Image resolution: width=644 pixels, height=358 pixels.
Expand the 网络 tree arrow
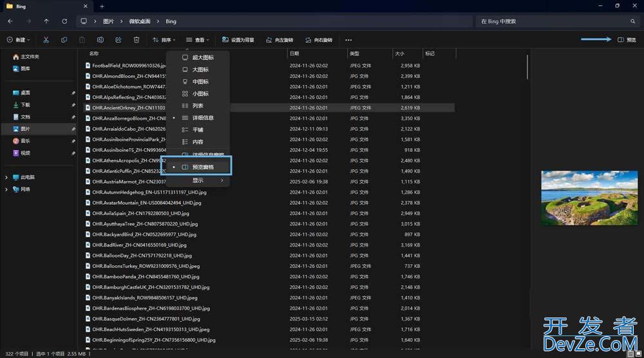click(x=6, y=189)
